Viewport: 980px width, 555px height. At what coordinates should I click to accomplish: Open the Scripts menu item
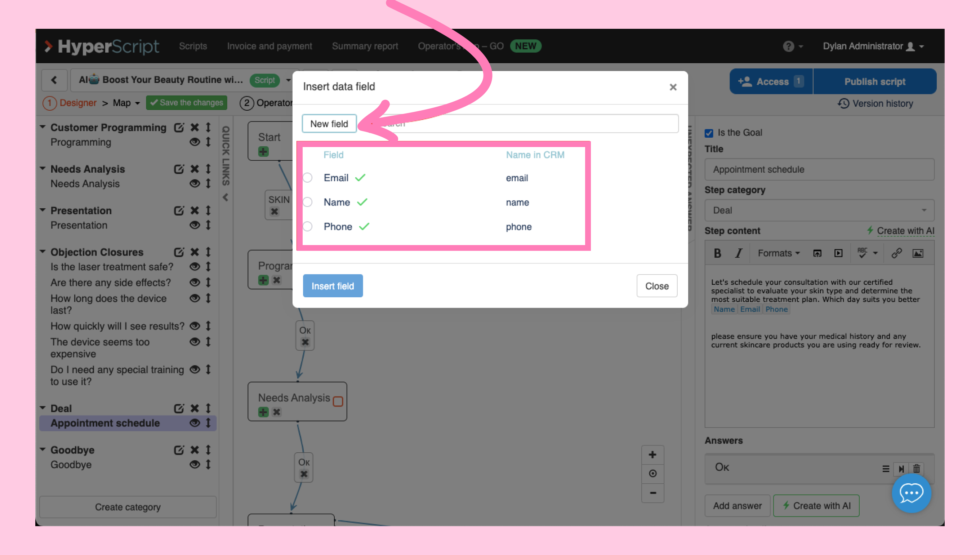tap(193, 46)
